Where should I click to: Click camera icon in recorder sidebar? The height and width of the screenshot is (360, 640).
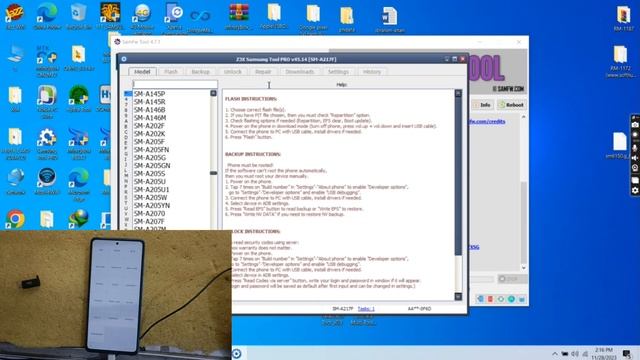[635, 125]
